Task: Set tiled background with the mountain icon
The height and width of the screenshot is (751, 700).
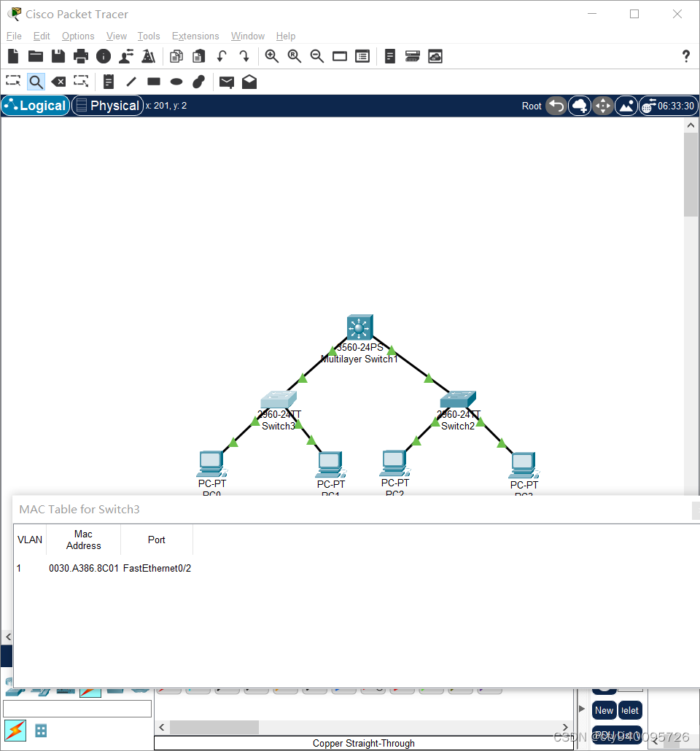Action: point(626,106)
